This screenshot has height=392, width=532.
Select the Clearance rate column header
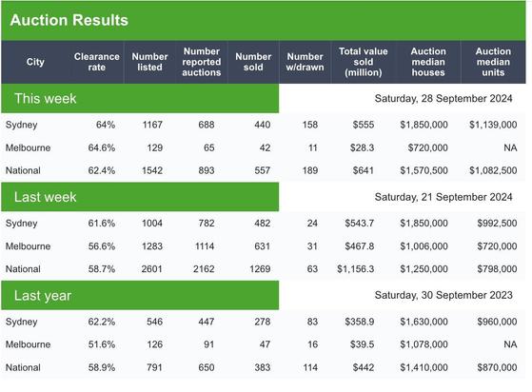pyautogui.click(x=97, y=62)
